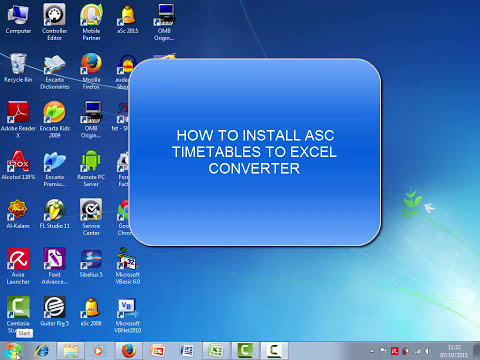The image size is (480, 360).
Task: Select the Foxit Advanced shortcut
Action: point(54,266)
